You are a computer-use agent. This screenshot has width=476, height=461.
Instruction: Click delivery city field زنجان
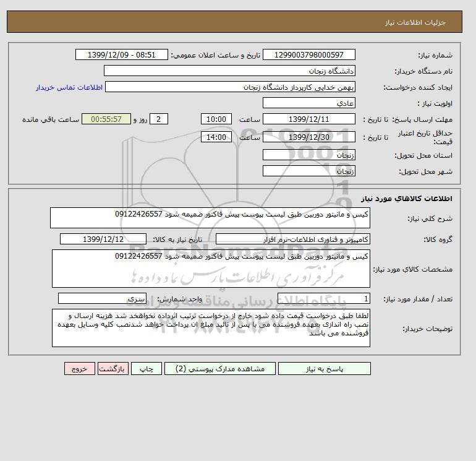308,171
